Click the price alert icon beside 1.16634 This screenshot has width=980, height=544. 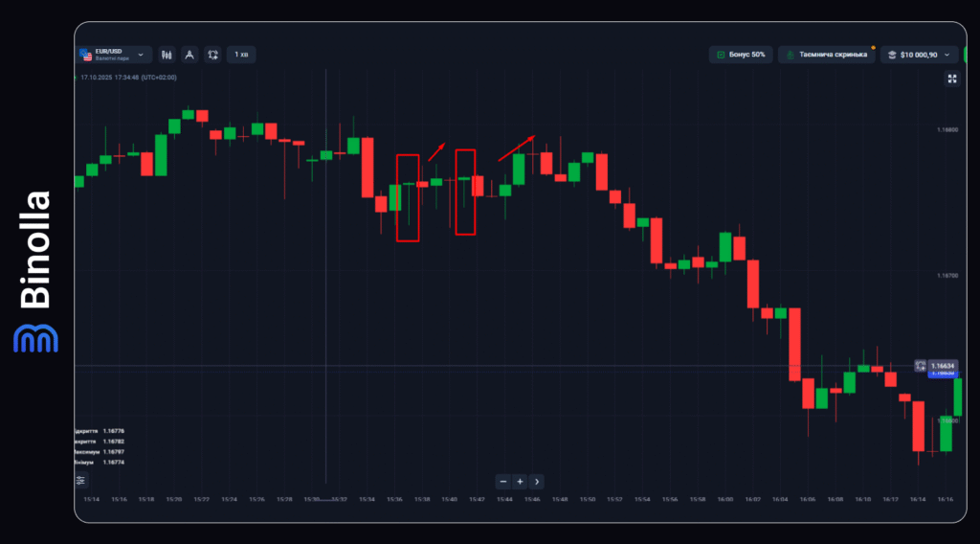(920, 365)
